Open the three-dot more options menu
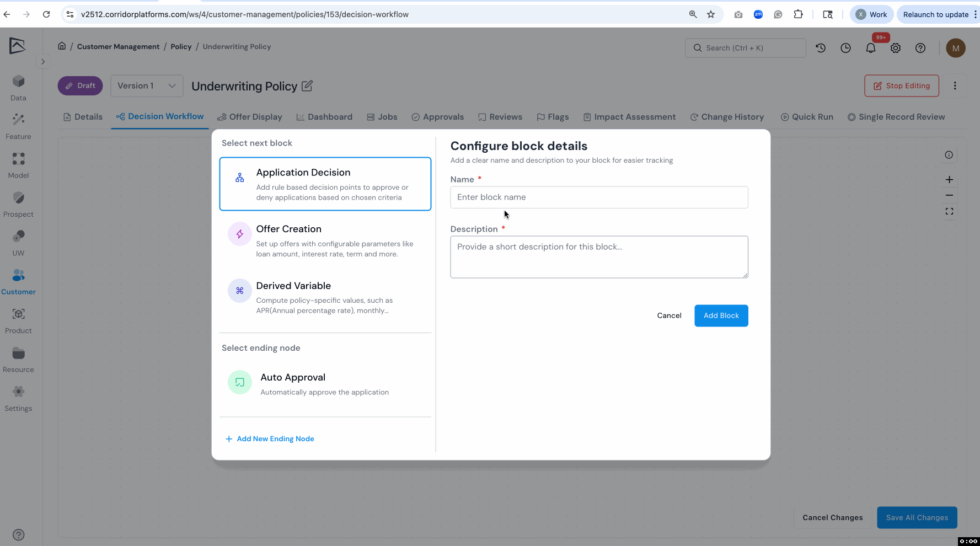The width and height of the screenshot is (980, 546). coord(955,86)
